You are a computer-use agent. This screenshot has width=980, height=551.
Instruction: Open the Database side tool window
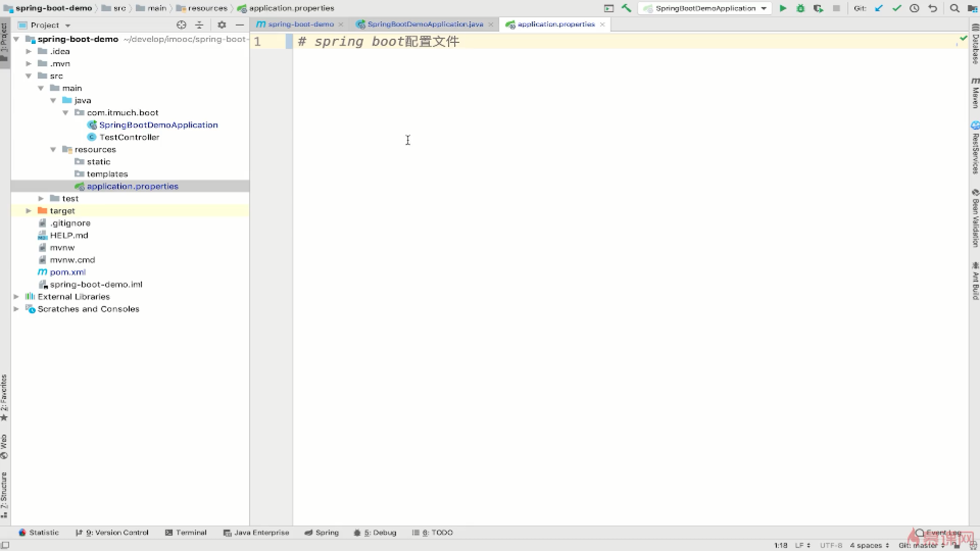coord(974,44)
